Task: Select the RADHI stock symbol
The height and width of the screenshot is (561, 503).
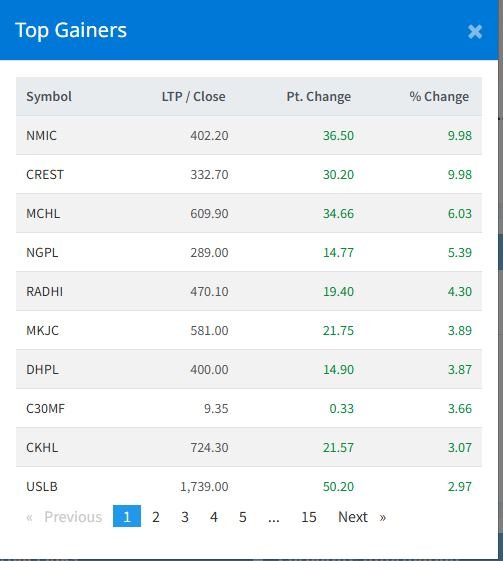Action: point(45,292)
